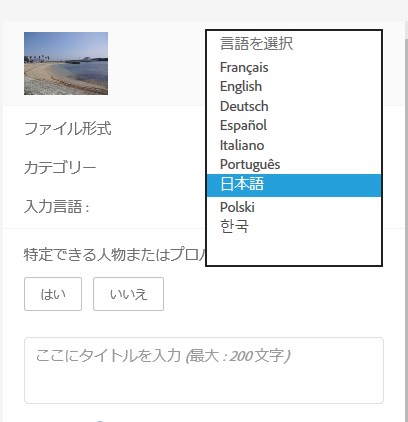Screen dimensions: 408x422
Task: Click empty space below 한국 in list
Action: 294,250
